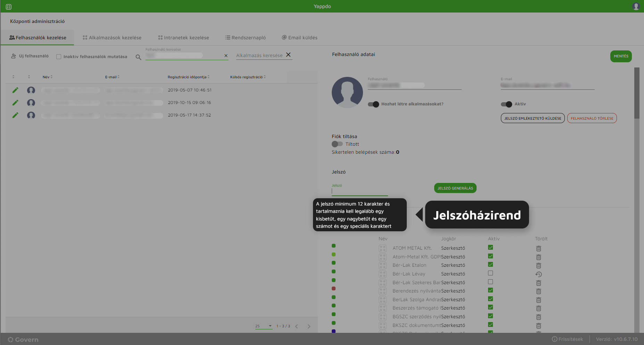The image size is (644, 345).
Task: Toggle the Tiltott account switch
Action: pos(337,144)
